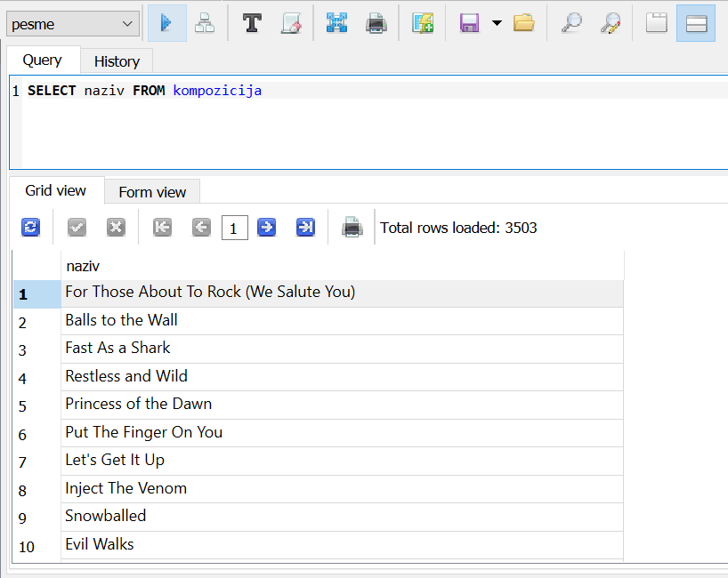Screen dimensions: 728x578
Task: Run the query with Execute button
Action: pos(166,23)
